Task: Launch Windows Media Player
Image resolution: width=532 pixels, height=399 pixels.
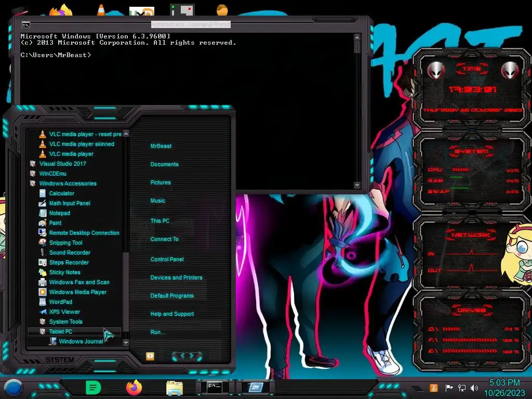Action: [73, 291]
